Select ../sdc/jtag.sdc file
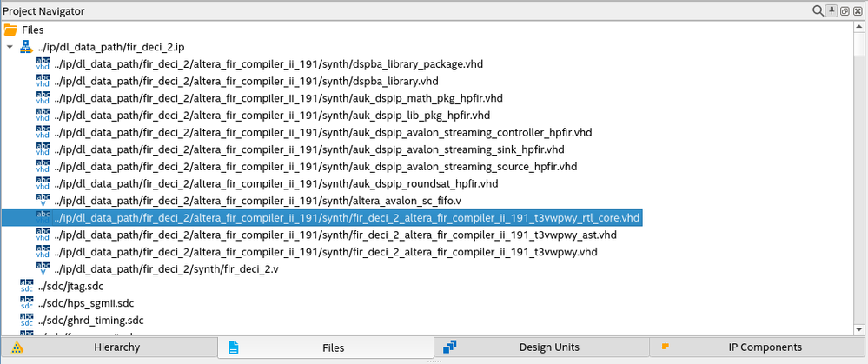Viewport: 868px width, 364px height. tap(70, 287)
